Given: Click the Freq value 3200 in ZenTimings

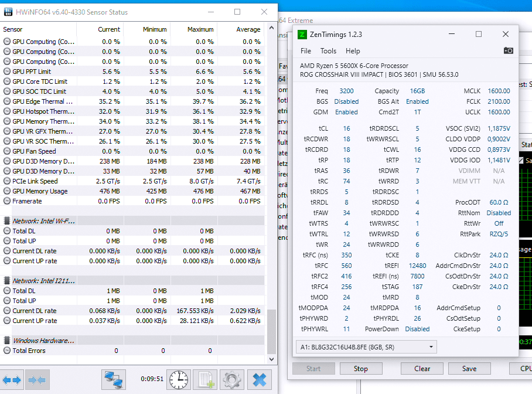Looking at the screenshot, I should pyautogui.click(x=346, y=91).
